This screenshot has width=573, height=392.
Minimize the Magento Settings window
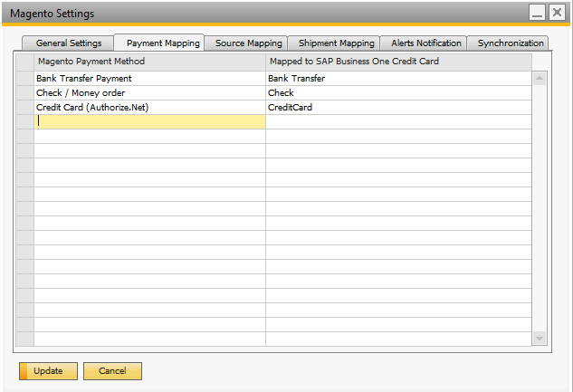click(x=537, y=13)
